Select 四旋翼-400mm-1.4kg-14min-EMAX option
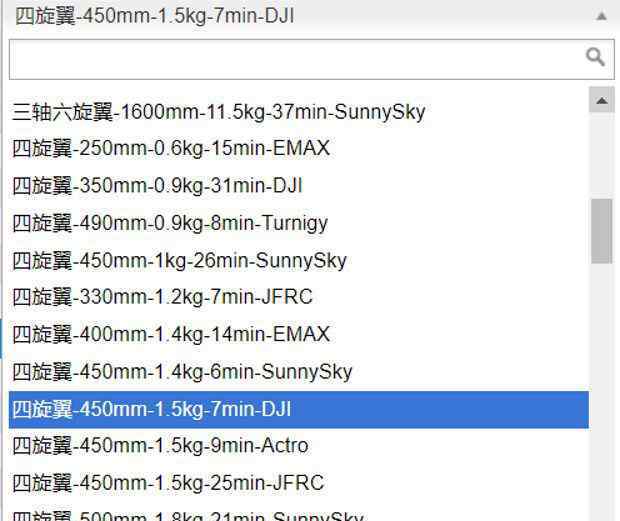 click(x=171, y=334)
